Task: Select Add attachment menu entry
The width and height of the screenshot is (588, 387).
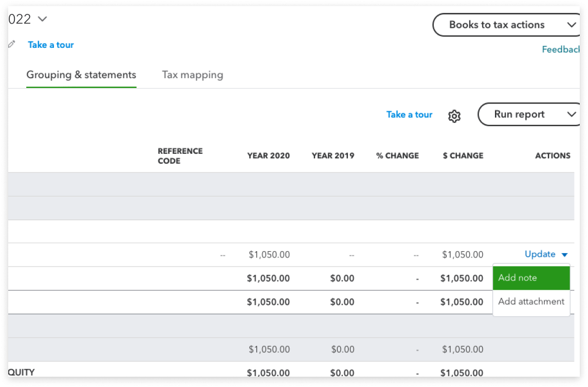Action: pos(531,302)
